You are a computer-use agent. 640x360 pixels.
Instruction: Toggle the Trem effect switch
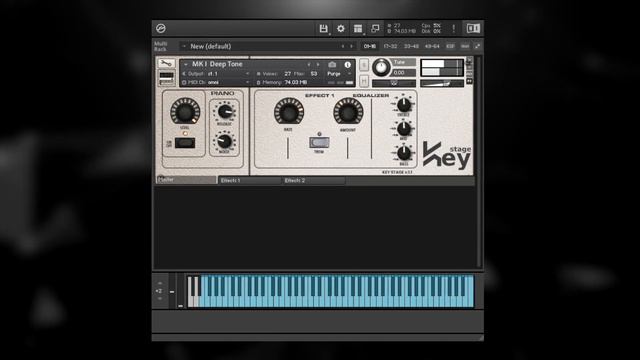319,142
